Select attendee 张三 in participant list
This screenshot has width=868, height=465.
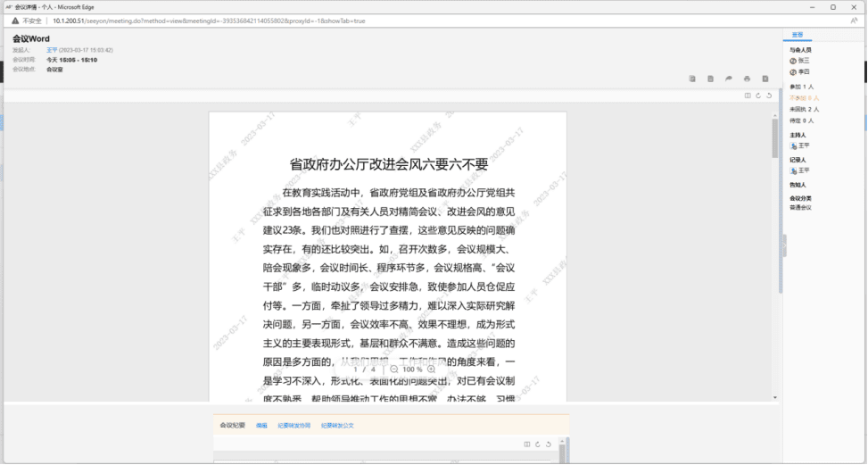point(803,61)
